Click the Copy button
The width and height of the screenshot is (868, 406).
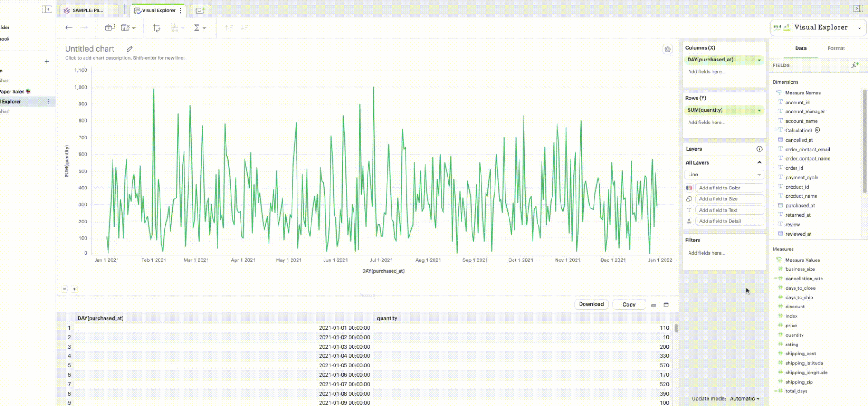(x=628, y=305)
